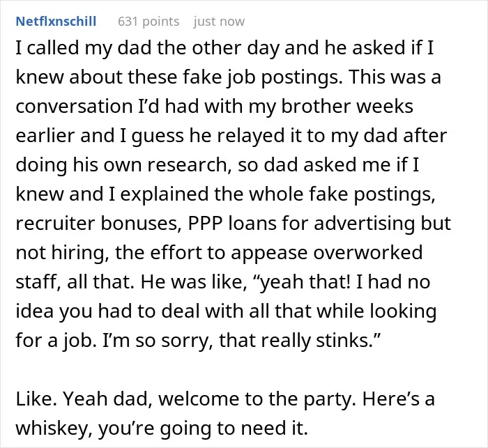
Task: Click the 631 points score label
Action: 148,22
